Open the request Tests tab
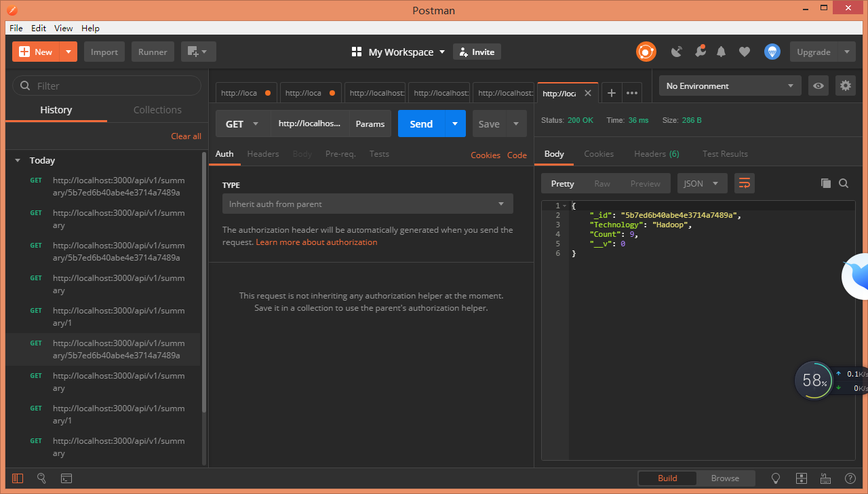 click(379, 154)
